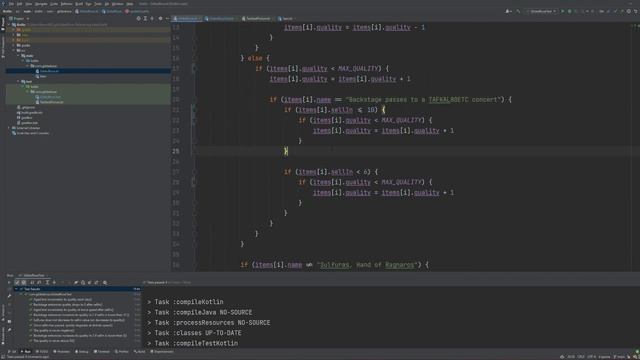Click the line separator status bar entry
The image size is (640, 360).
[580, 357]
